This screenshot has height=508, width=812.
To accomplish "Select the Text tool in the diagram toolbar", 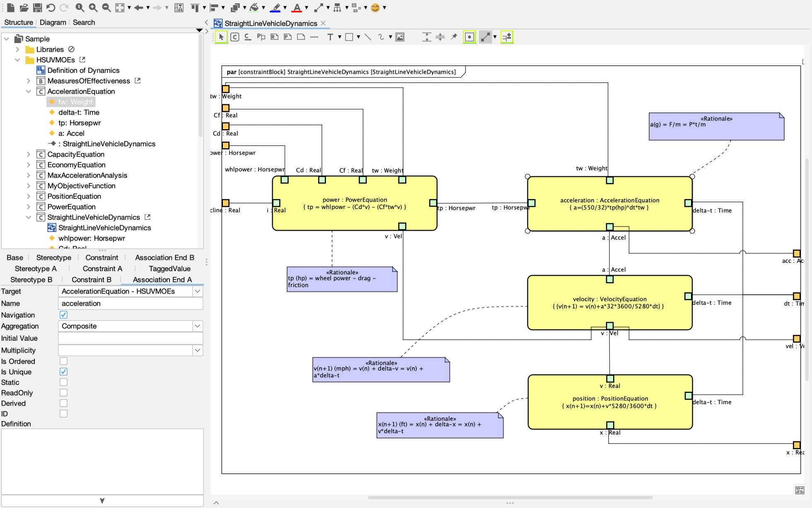I will (x=331, y=37).
